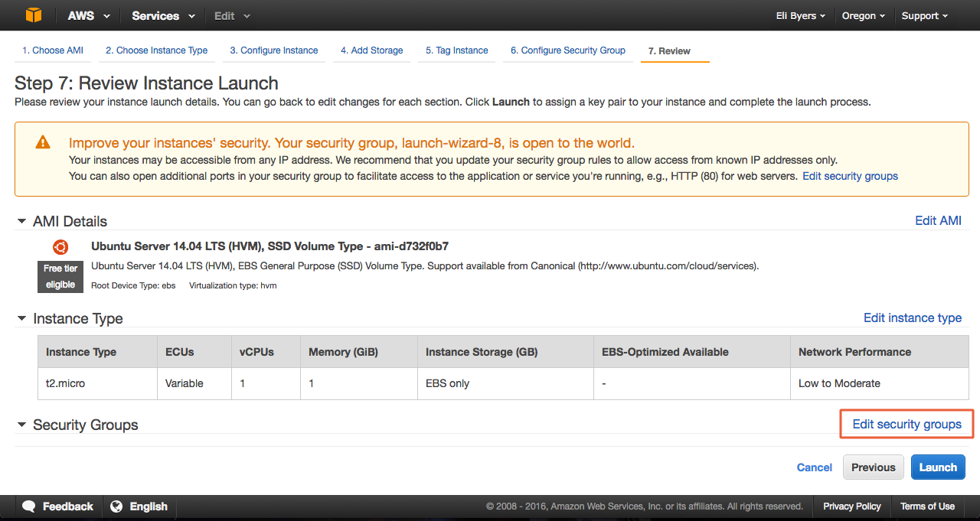980x521 pixels.
Task: Go to the 3. Configure Instance step
Action: click(274, 50)
